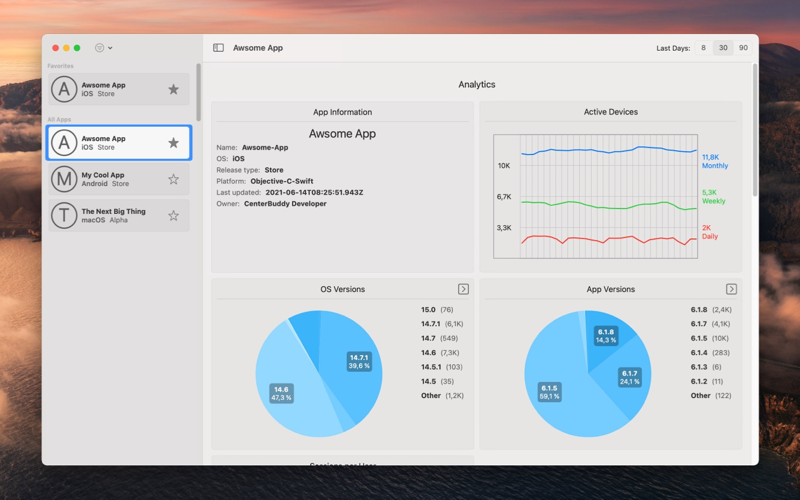Click the Other (1,2K) OS versions entry
Screen dimensions: 800x500
click(442, 395)
